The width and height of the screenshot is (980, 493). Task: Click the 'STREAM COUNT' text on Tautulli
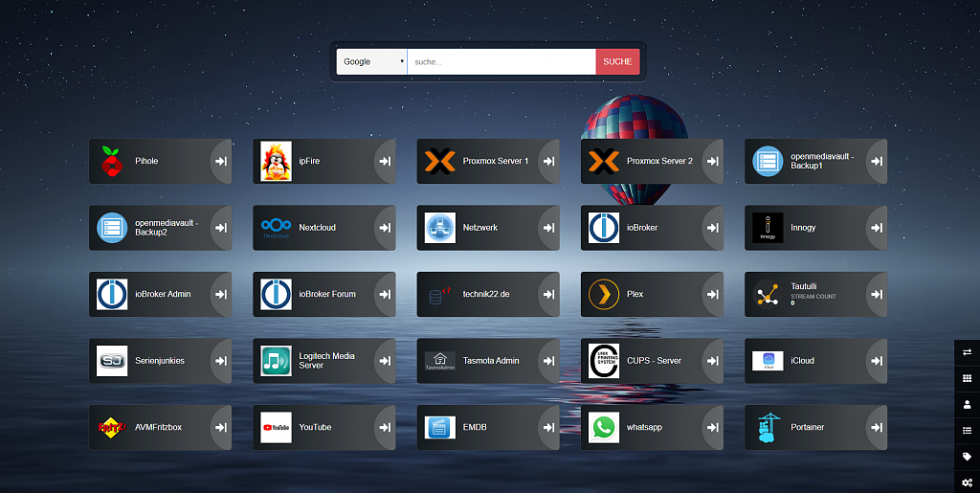[813, 296]
